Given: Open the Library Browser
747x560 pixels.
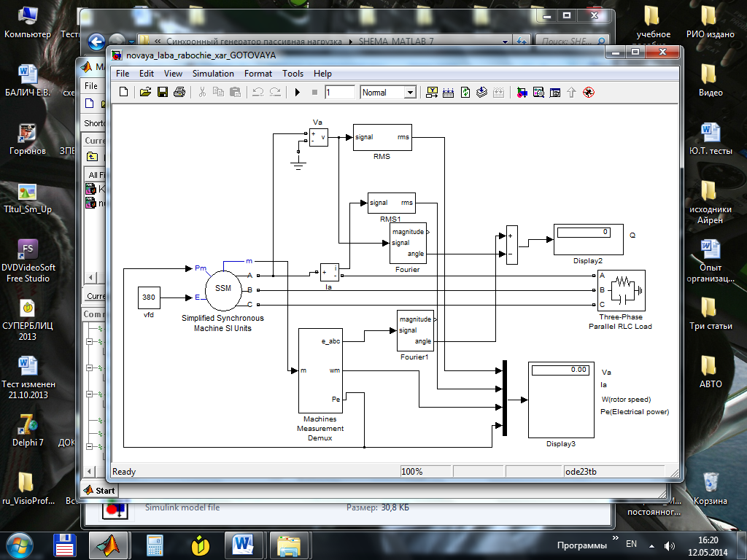Looking at the screenshot, I should click(522, 92).
